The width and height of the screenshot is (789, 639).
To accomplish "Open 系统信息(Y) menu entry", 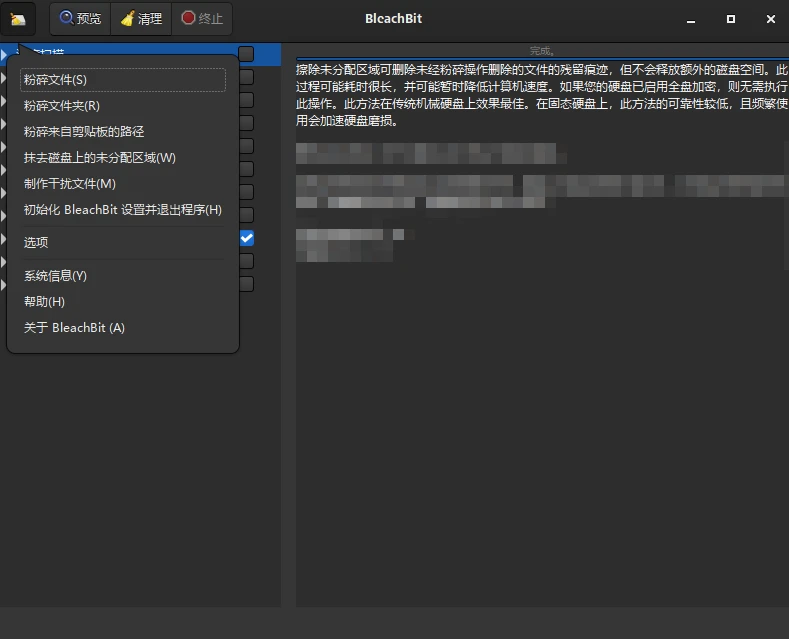I will tap(122, 276).
